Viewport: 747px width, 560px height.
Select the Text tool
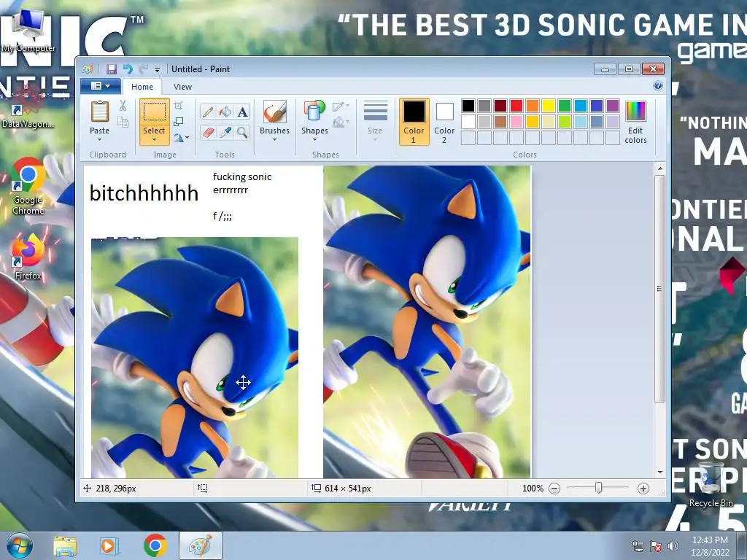[x=242, y=112]
